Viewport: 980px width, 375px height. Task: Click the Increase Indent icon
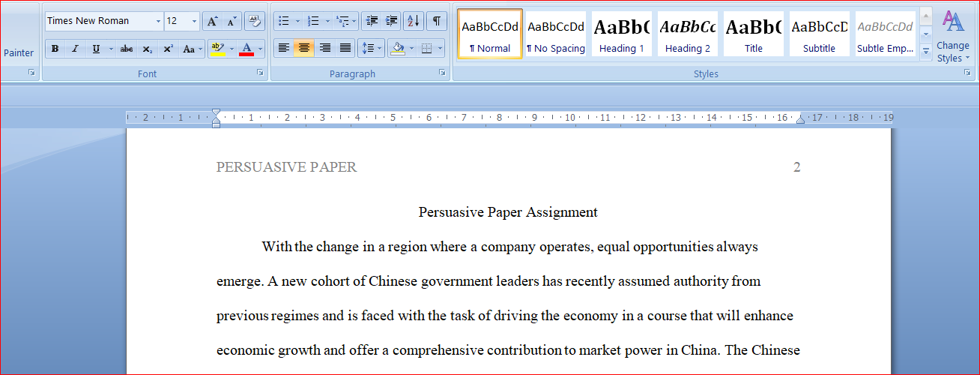point(391,21)
